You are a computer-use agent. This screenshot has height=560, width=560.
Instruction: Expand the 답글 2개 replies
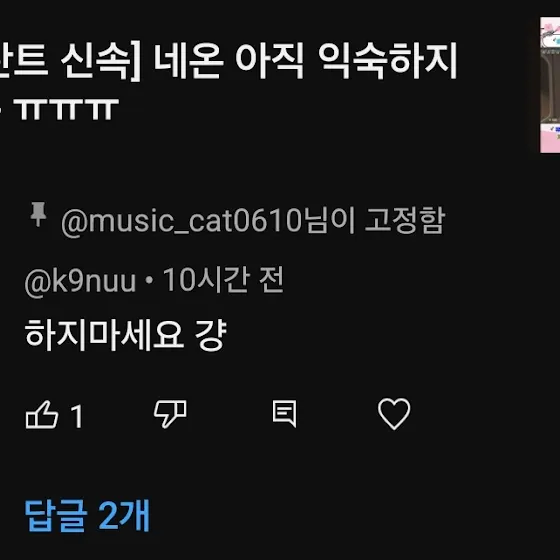tap(87, 515)
